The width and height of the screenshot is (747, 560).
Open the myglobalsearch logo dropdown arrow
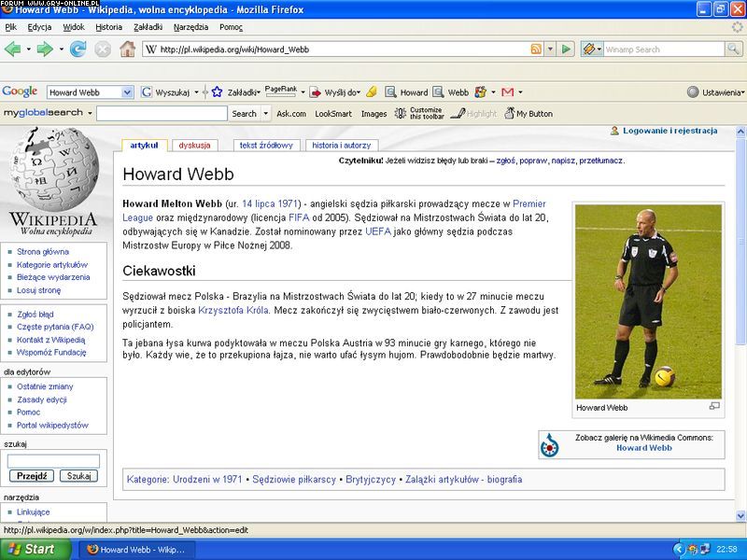coord(90,113)
